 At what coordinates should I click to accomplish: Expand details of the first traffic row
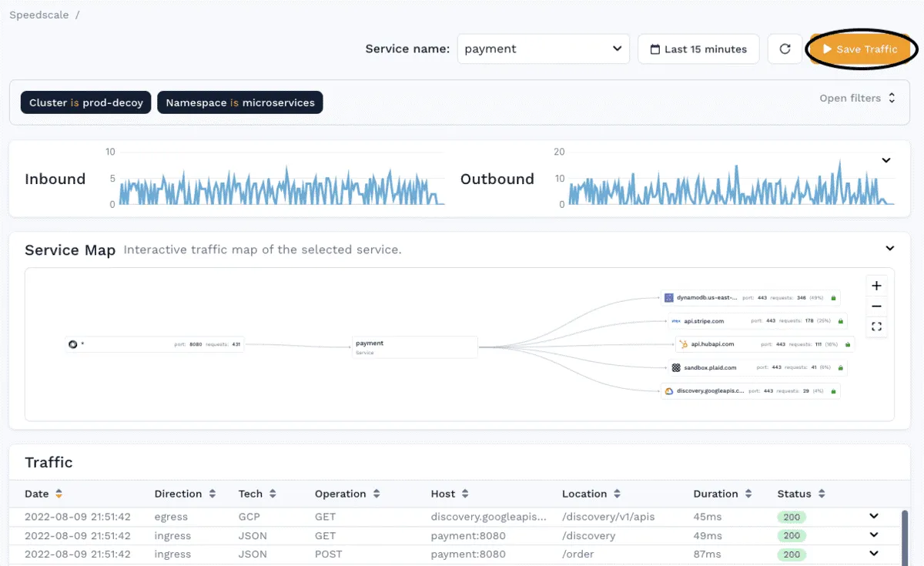pyautogui.click(x=874, y=516)
